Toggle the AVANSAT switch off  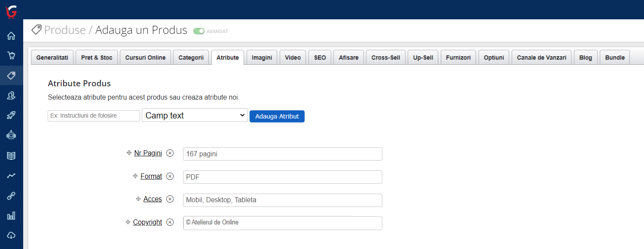point(199,31)
